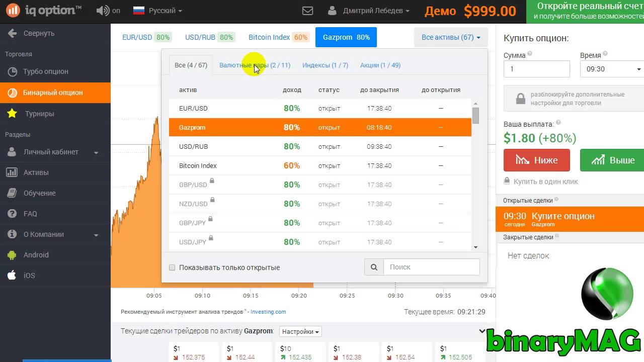Click the Личный кабинет person icon
This screenshot has height=362, width=644.
[x=12, y=152]
